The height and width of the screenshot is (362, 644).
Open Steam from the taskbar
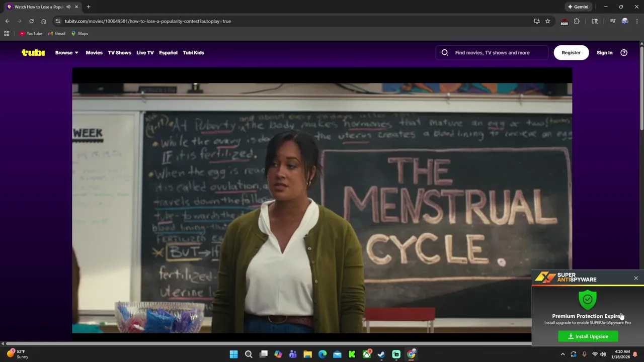point(381,354)
